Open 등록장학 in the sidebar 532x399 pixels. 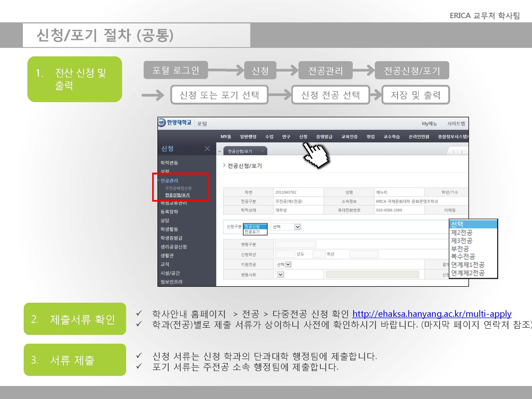pos(169,212)
